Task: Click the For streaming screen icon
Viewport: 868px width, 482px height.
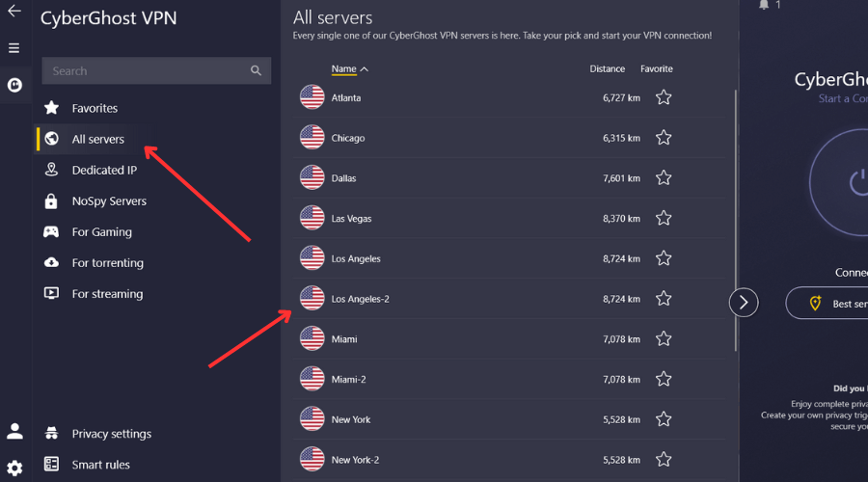Action: click(51, 293)
